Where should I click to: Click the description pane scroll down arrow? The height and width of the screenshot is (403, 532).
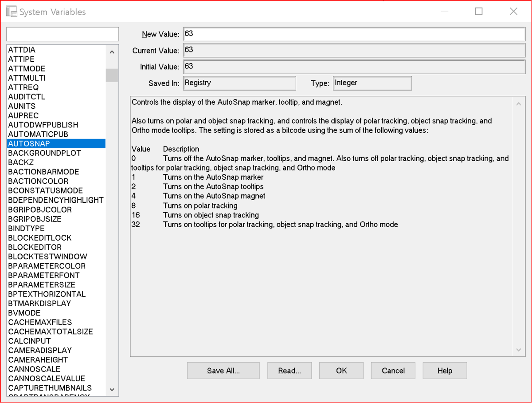pos(519,350)
